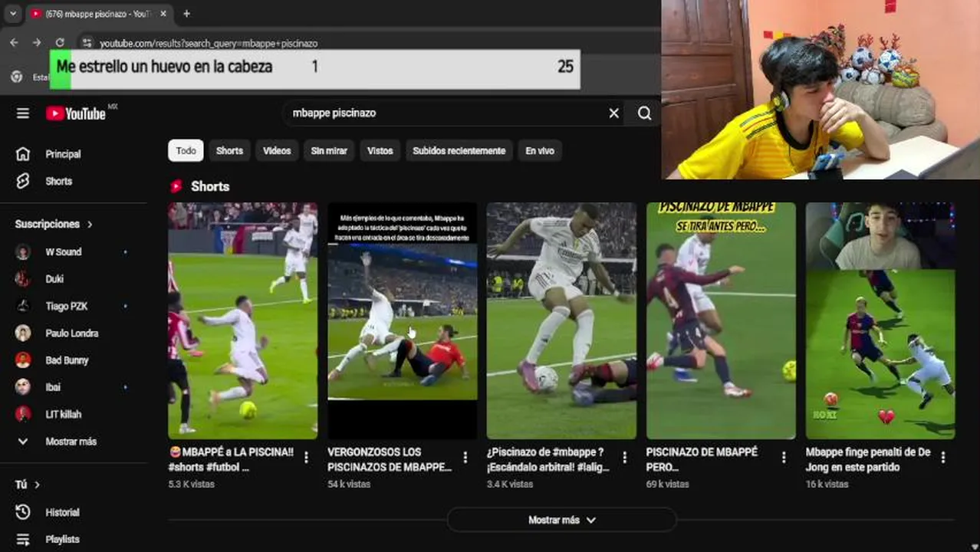The height and width of the screenshot is (552, 980).
Task: Expand shorts shelf with Mostrar más button
Action: [x=561, y=520]
